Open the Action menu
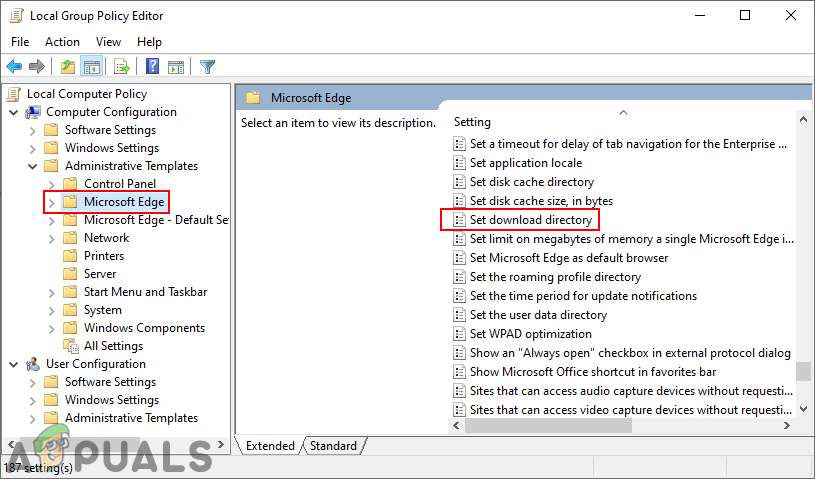This screenshot has height=479, width=815. (x=62, y=42)
